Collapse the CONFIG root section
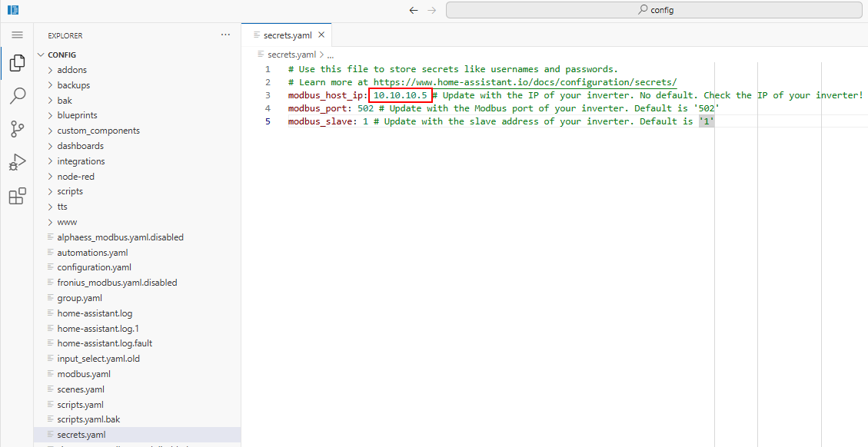Screen dimensions: 868x447 (62, 55)
